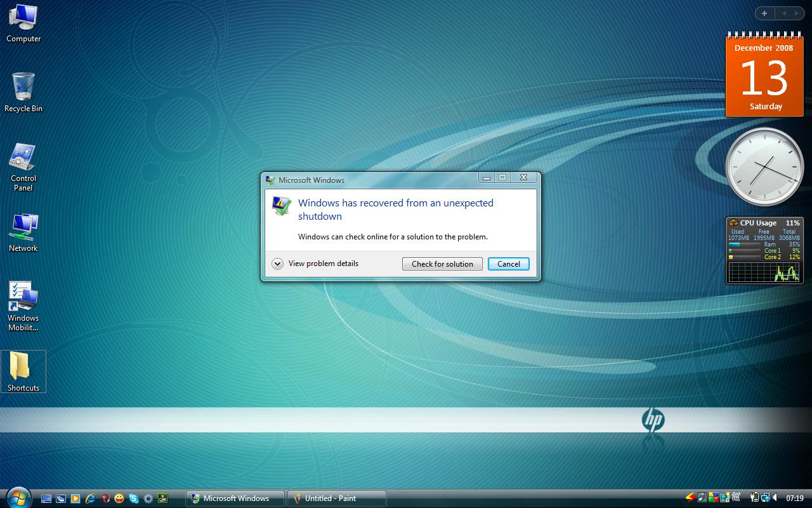Open the Computer desktop icon
The width and height of the screenshot is (812, 508).
point(23,23)
